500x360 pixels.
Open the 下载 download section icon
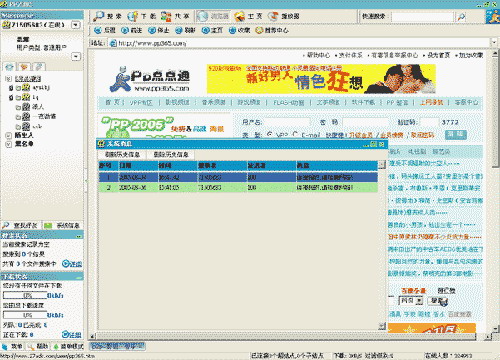[142, 16]
